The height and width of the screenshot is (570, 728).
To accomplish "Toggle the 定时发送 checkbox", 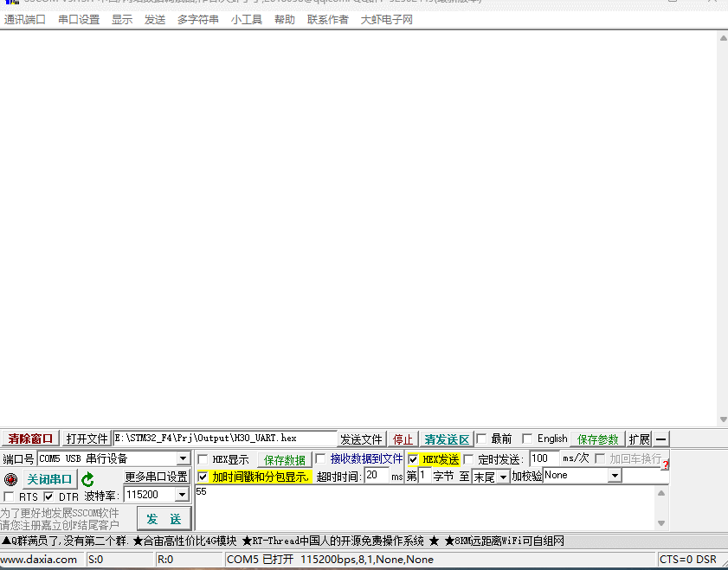I will (x=468, y=459).
